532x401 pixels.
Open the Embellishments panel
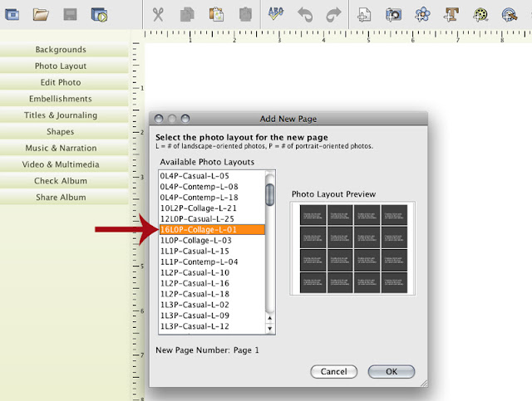(64, 99)
